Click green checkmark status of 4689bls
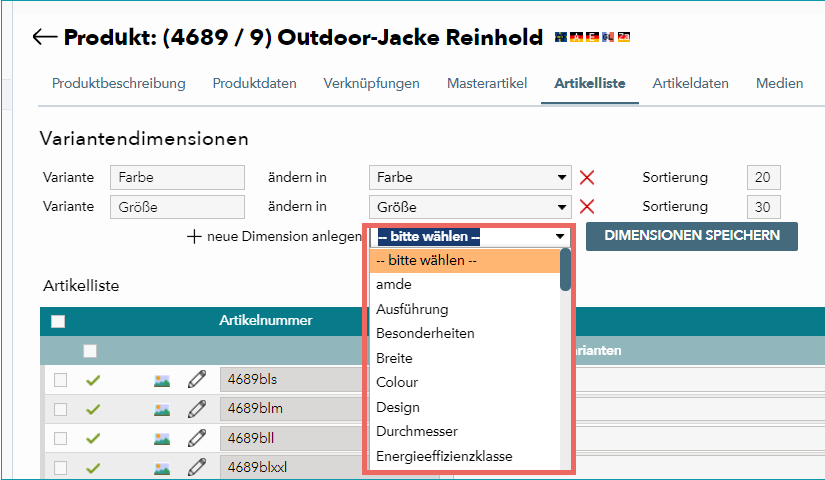 click(93, 380)
